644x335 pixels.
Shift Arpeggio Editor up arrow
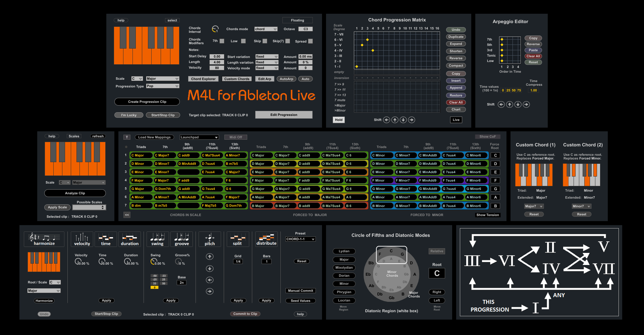509,105
